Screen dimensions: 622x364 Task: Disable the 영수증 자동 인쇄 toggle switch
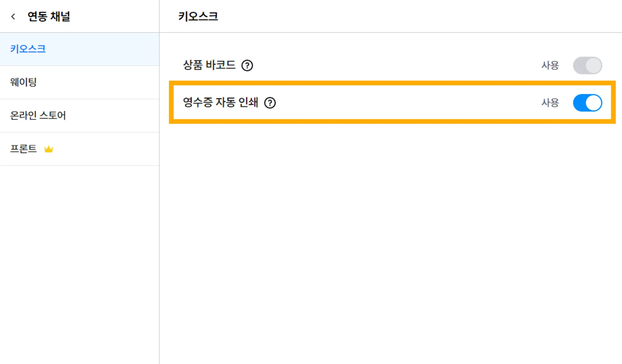tap(587, 102)
